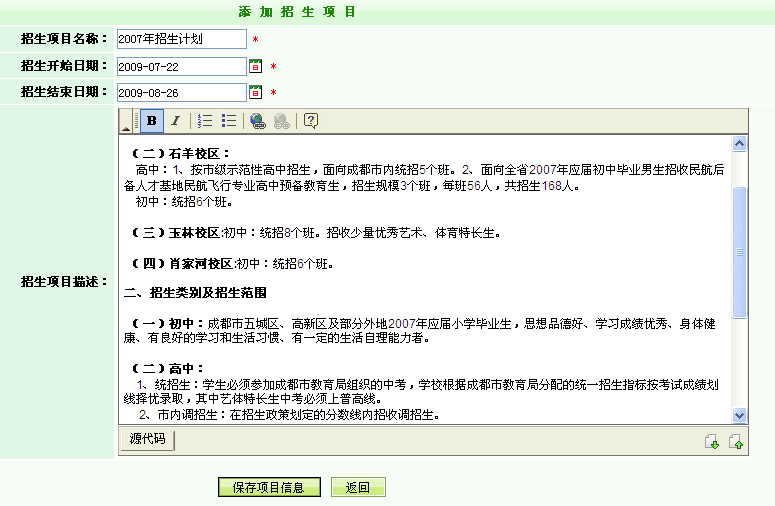Toggle bold formatting in the editor
Image resolution: width=775 pixels, height=506 pixels.
pyautogui.click(x=152, y=121)
